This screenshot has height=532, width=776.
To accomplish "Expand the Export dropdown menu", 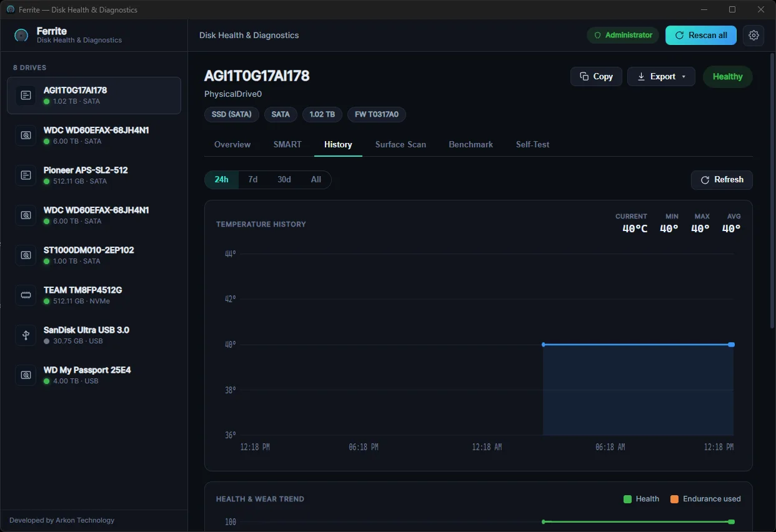I will [661, 76].
